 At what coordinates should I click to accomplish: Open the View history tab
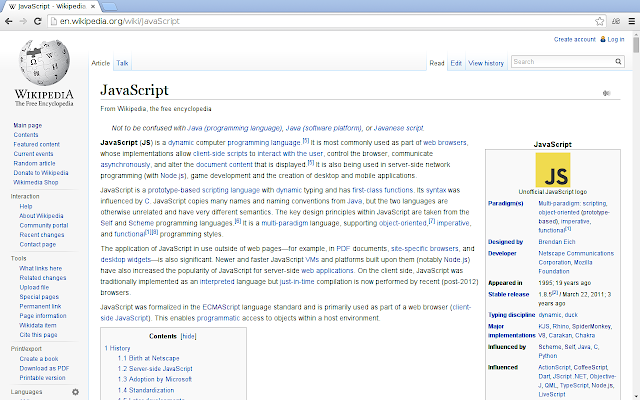click(486, 63)
